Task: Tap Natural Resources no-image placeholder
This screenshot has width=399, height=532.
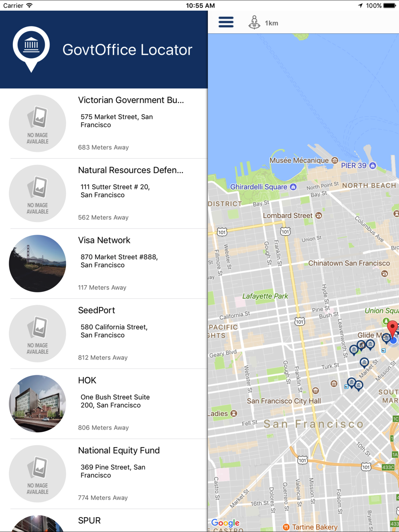Action: click(x=38, y=193)
